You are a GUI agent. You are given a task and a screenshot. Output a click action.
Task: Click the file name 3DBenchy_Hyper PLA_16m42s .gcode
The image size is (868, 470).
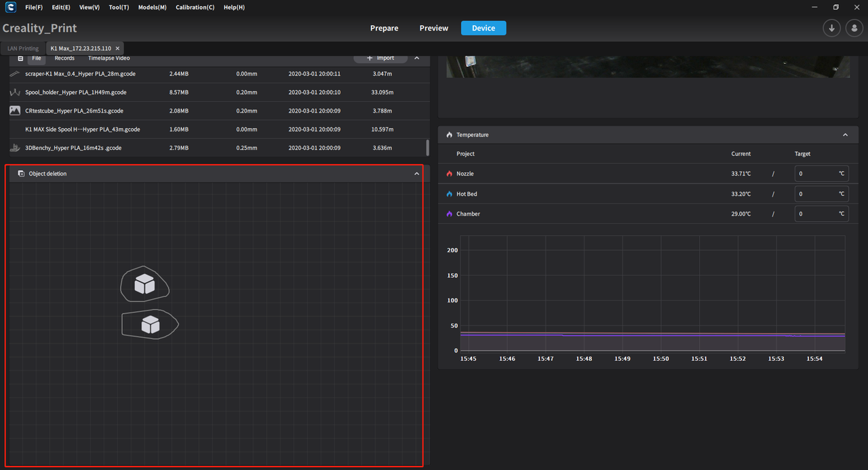[x=73, y=148]
